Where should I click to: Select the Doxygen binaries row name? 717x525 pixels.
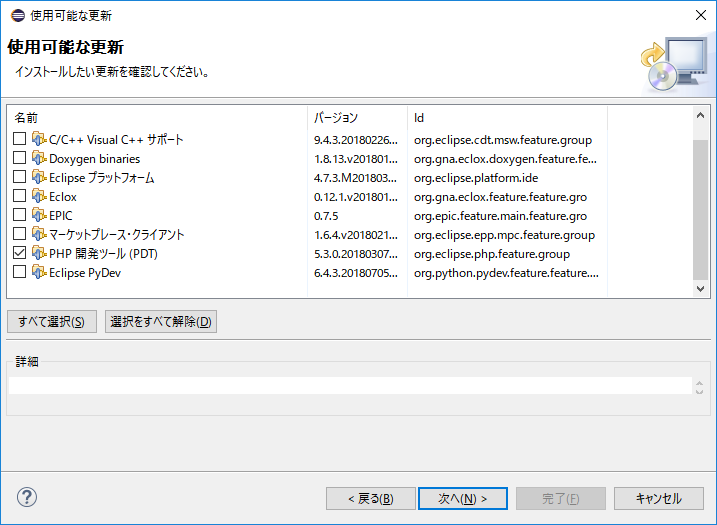[95, 159]
